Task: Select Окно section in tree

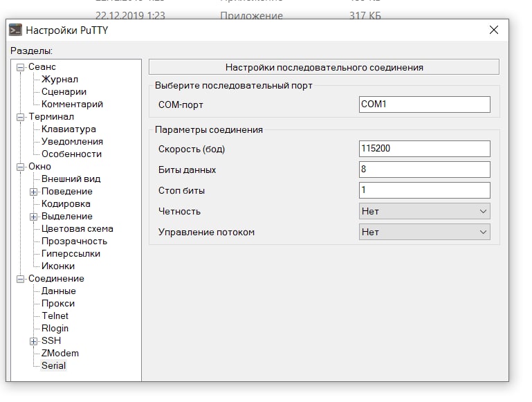Action: pos(39,167)
